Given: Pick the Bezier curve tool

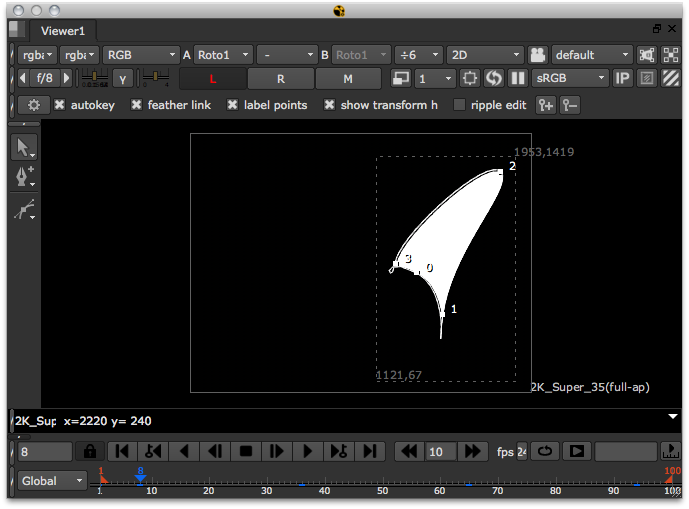Looking at the screenshot, I should point(24,210).
